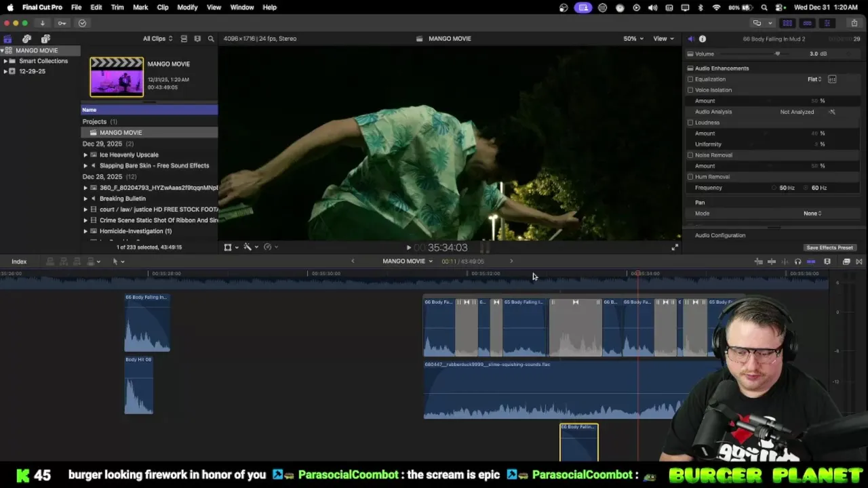The image size is (868, 488).
Task: Open the Mark menu
Action: pos(140,7)
